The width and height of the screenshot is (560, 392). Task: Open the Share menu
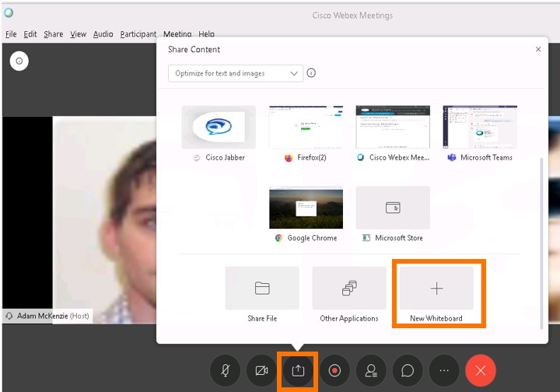pos(54,34)
